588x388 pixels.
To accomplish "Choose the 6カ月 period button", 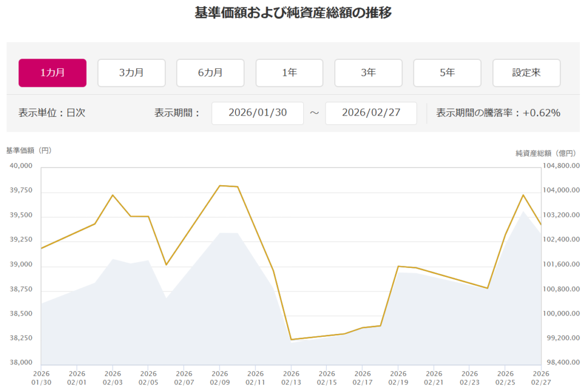I will 210,73.
